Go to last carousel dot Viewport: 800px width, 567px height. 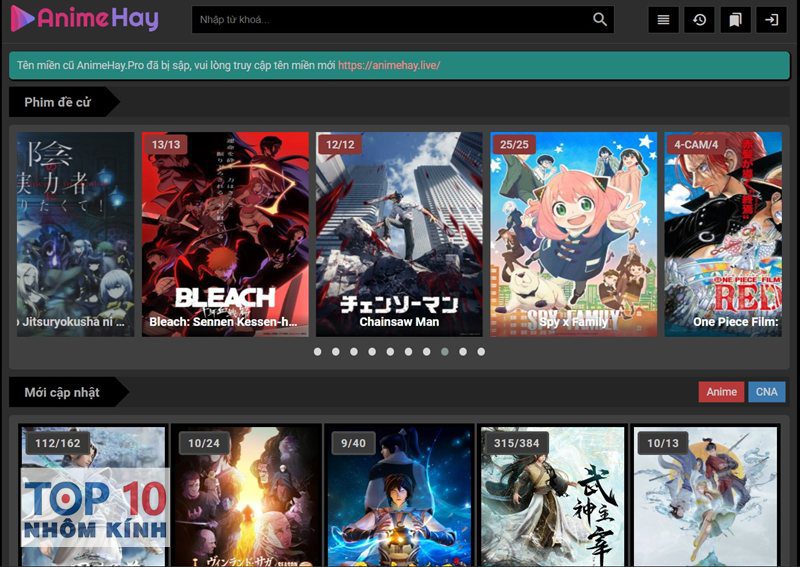click(481, 352)
